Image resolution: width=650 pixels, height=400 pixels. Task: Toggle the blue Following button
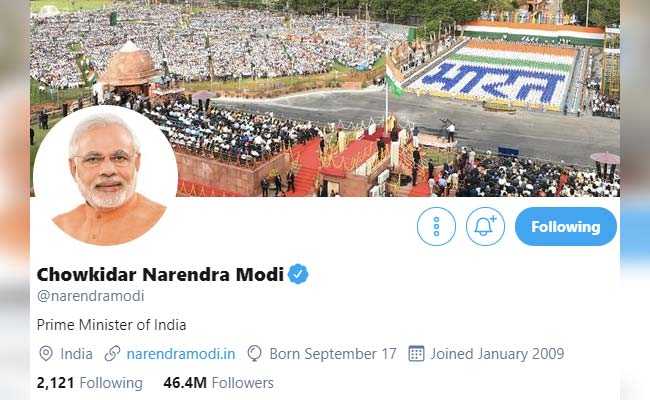[565, 226]
